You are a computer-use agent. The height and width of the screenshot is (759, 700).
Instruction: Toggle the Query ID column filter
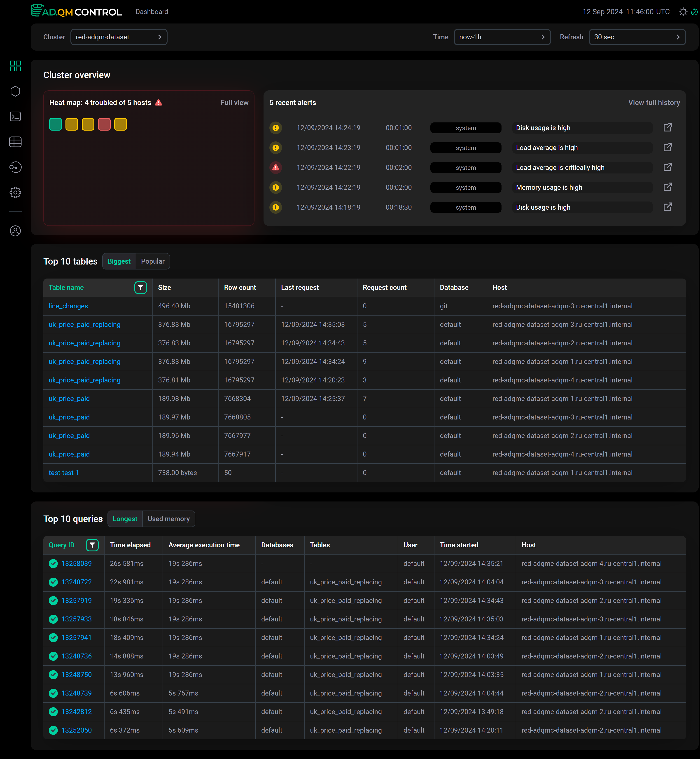(x=92, y=545)
